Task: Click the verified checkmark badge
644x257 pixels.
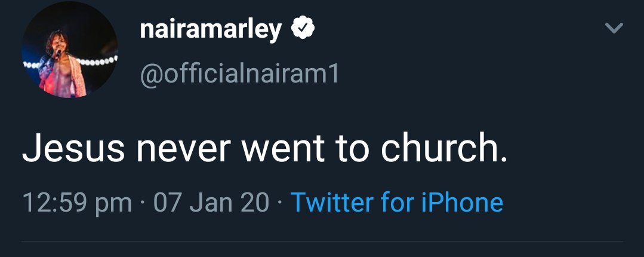Action: [x=303, y=29]
